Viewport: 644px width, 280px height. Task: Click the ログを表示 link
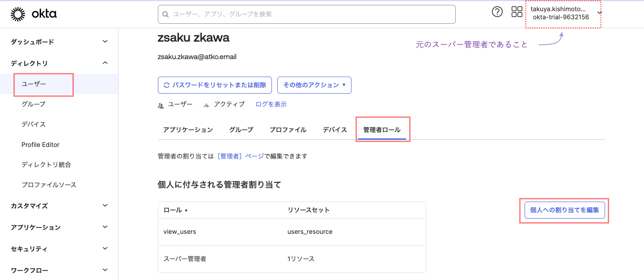pyautogui.click(x=271, y=104)
